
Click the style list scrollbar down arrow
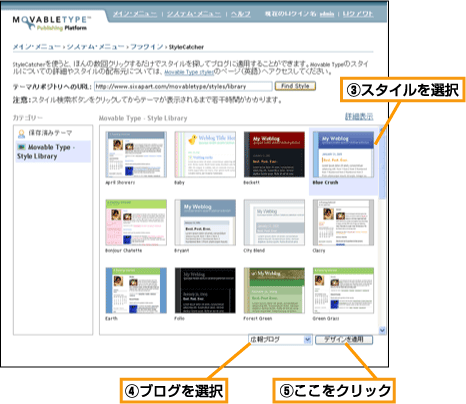point(382,330)
